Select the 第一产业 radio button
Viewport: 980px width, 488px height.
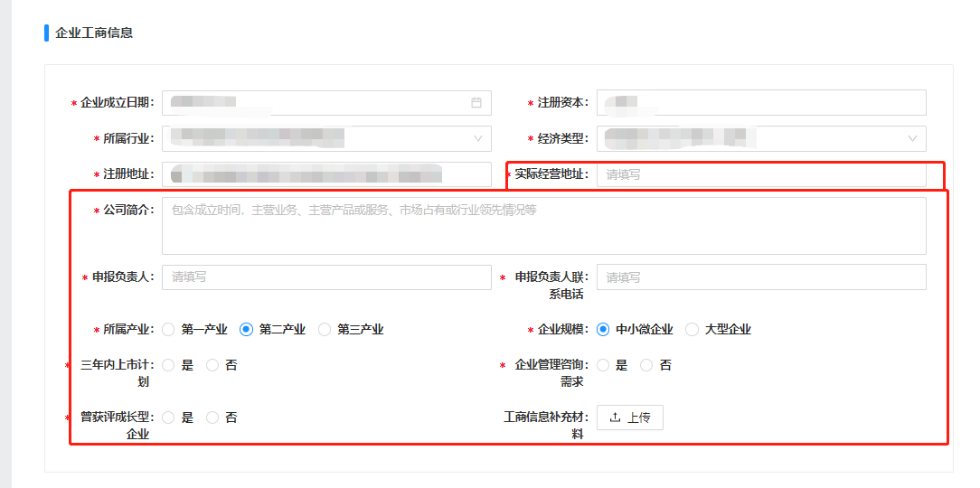(x=168, y=329)
